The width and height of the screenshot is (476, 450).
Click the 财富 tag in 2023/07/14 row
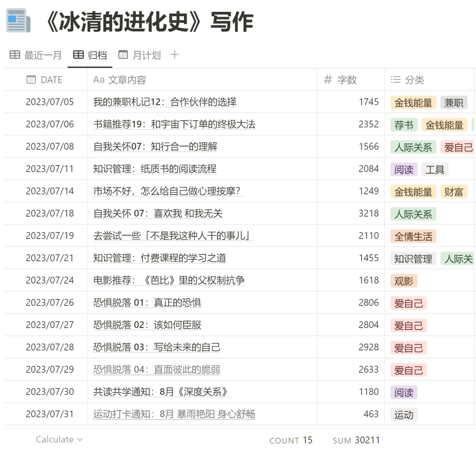(454, 192)
